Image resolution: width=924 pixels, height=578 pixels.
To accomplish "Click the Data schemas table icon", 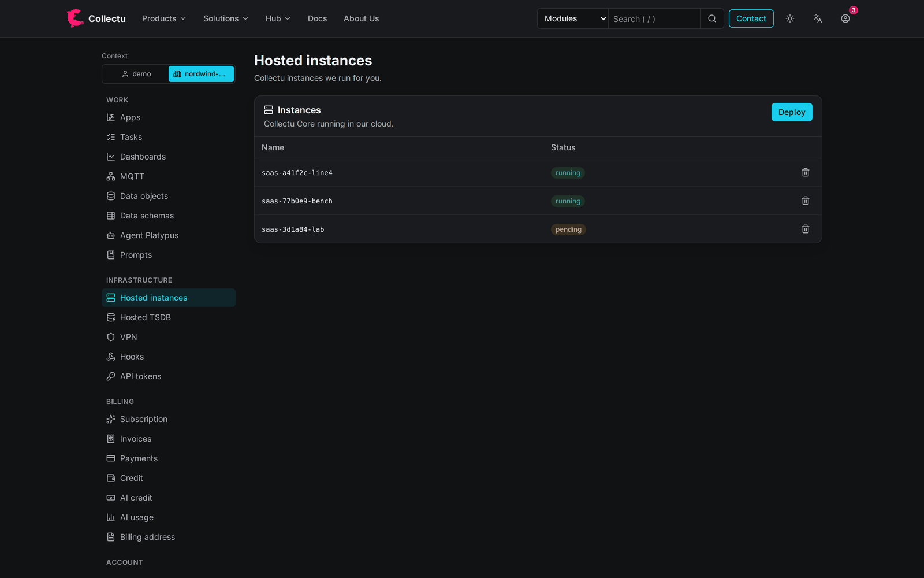I will (111, 216).
